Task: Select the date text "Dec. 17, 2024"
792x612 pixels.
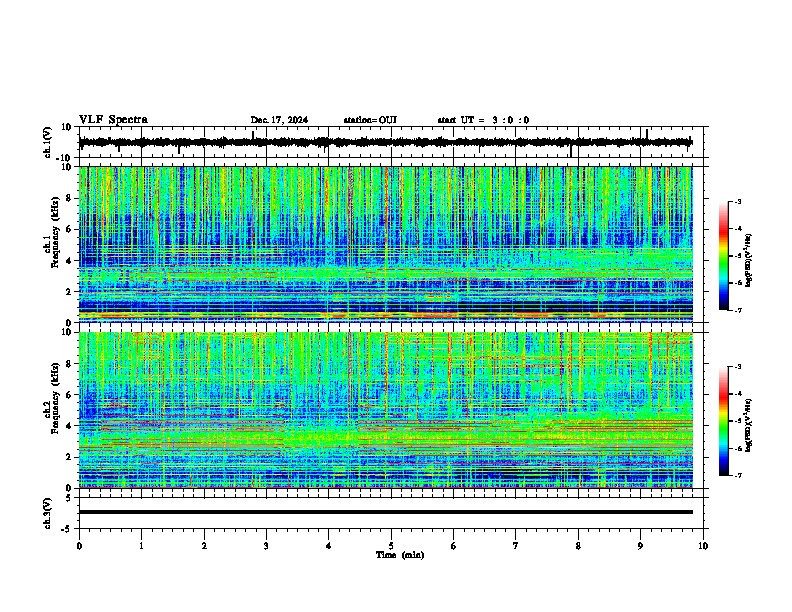Action: (279, 120)
